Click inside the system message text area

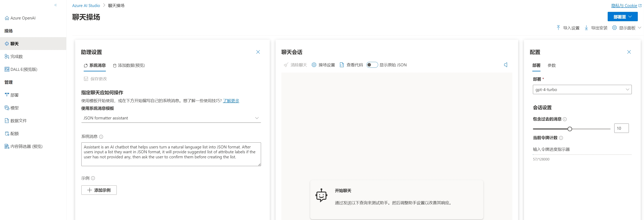point(171,154)
